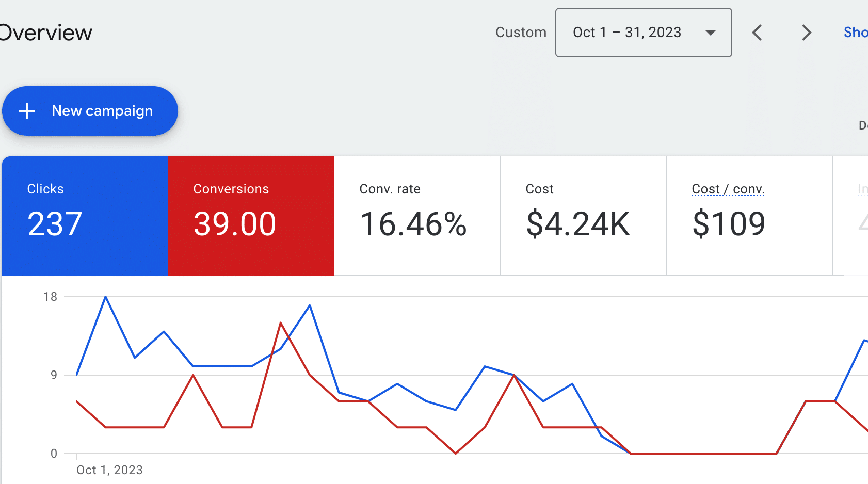Image resolution: width=868 pixels, height=484 pixels.
Task: Open the Cost / conv. definition link
Action: pos(728,189)
